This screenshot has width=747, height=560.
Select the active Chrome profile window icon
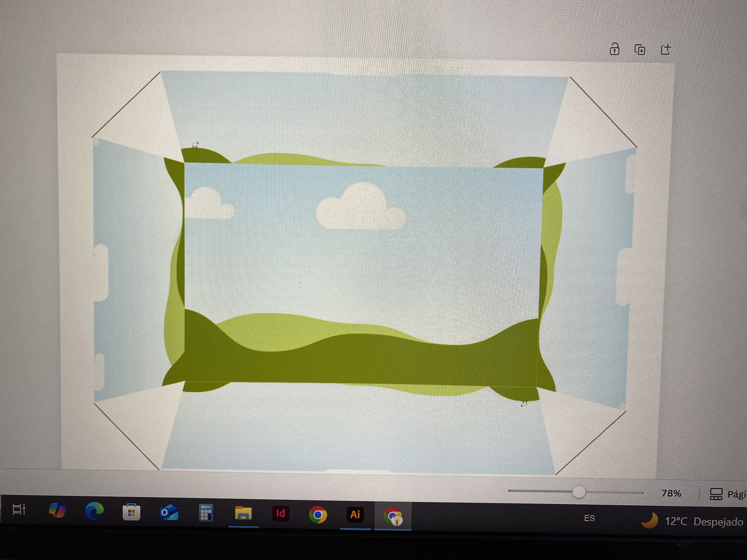[x=393, y=516]
